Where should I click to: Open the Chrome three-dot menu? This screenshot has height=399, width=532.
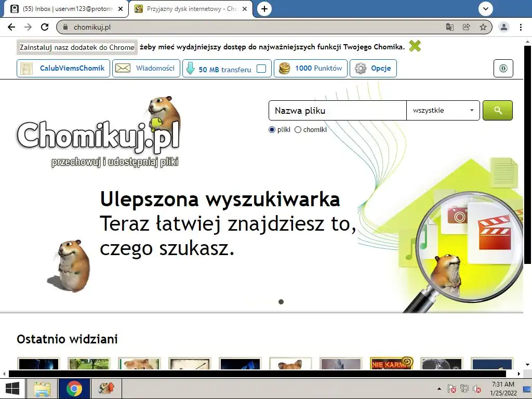pyautogui.click(x=521, y=27)
